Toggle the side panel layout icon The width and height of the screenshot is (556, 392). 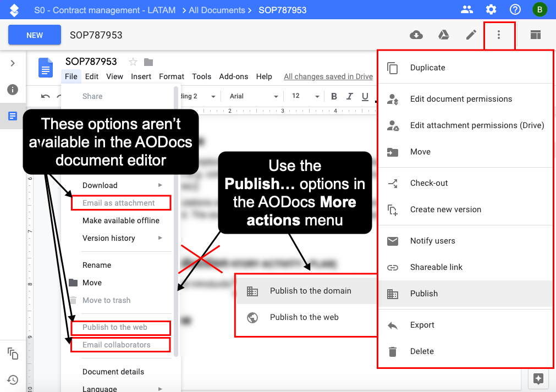pos(536,35)
